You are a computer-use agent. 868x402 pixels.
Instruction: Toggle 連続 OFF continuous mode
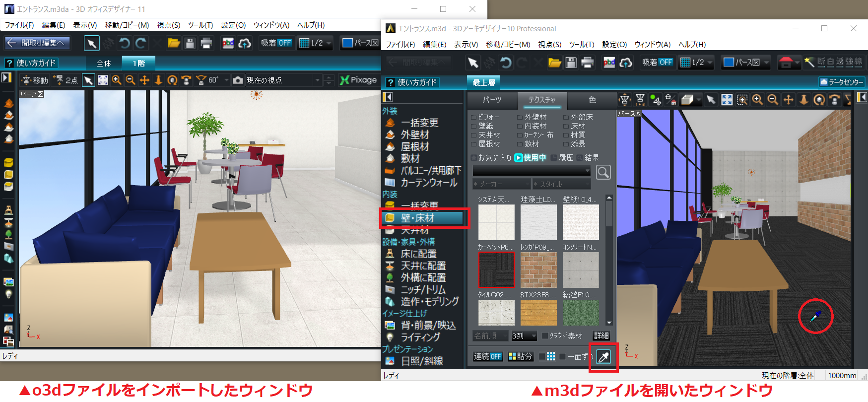pos(487,356)
